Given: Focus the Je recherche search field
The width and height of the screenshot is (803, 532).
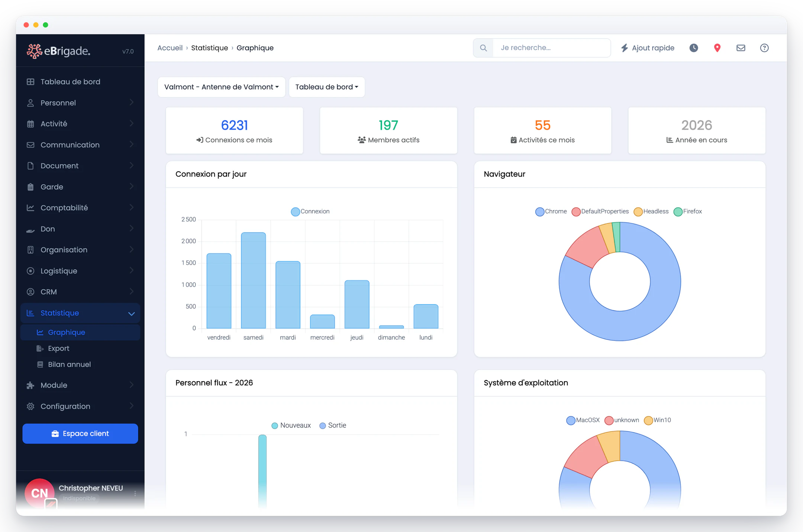Looking at the screenshot, I should click(x=552, y=48).
